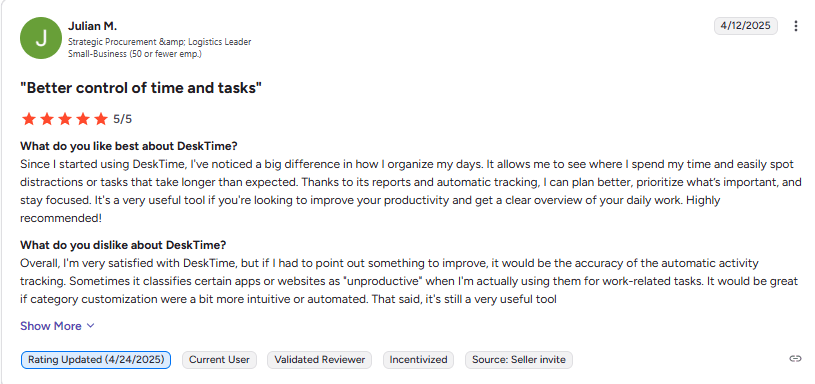Click the Incentivized tag
The image size is (815, 384).
pyautogui.click(x=418, y=360)
